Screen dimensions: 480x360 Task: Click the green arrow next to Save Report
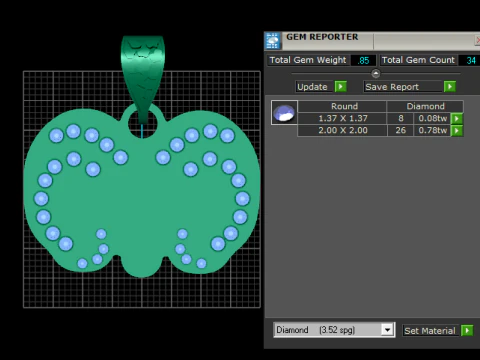click(450, 87)
